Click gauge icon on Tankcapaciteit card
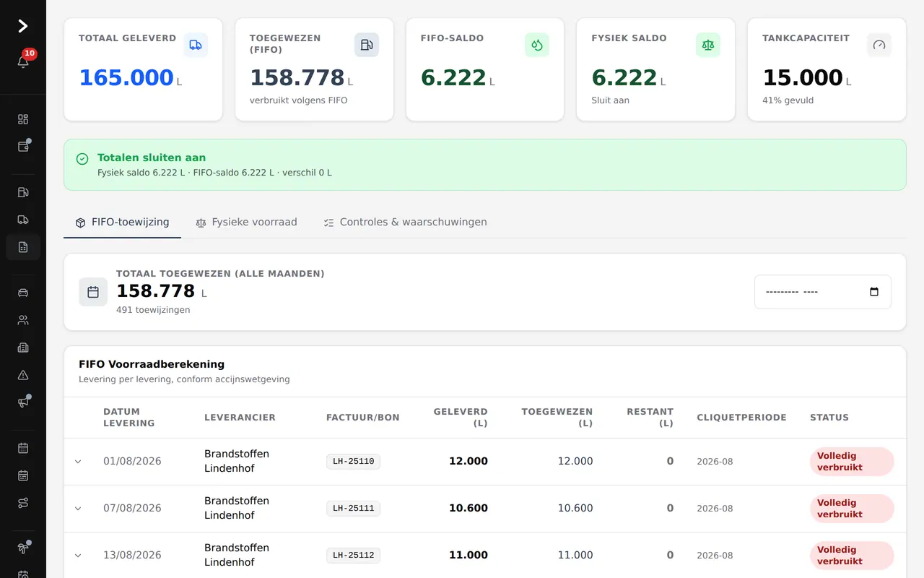This screenshot has width=924, height=578. click(x=879, y=45)
